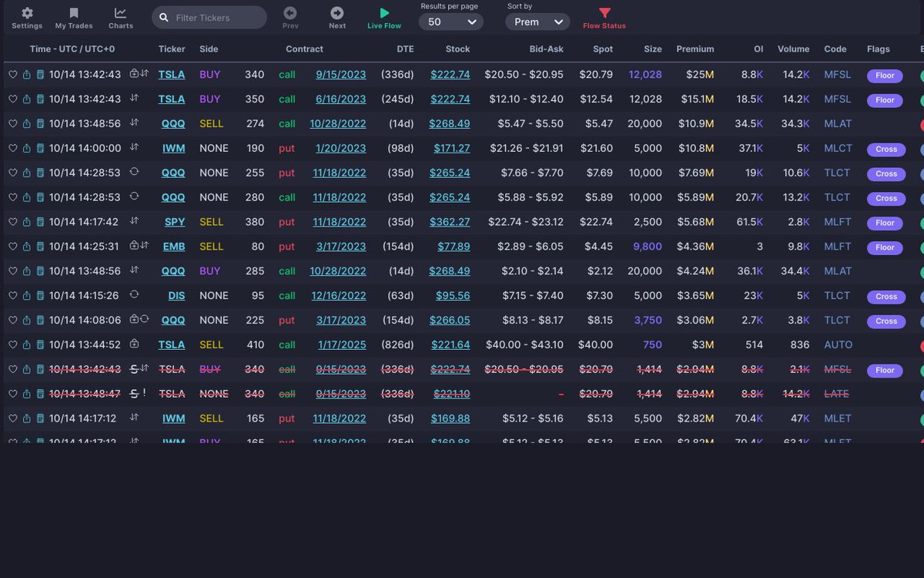924x578 pixels.
Task: Favorite the DIS 95 call row
Action: click(13, 296)
